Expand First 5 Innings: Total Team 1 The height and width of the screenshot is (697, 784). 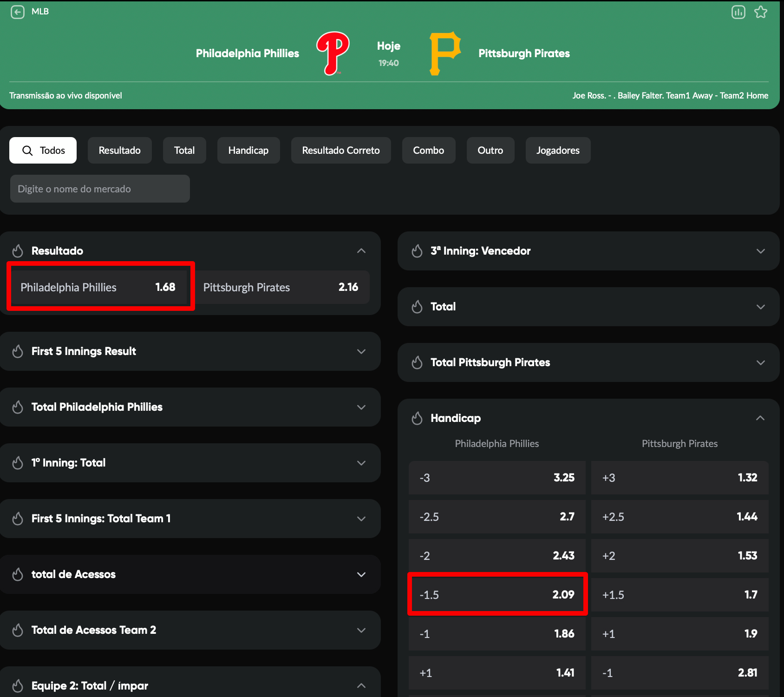(361, 519)
